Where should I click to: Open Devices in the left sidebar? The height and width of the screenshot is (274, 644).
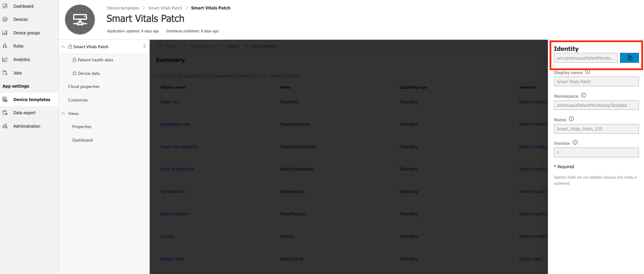tap(21, 20)
